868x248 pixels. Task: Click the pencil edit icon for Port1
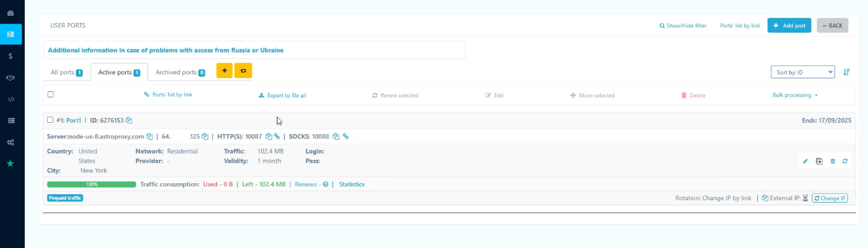click(x=805, y=161)
